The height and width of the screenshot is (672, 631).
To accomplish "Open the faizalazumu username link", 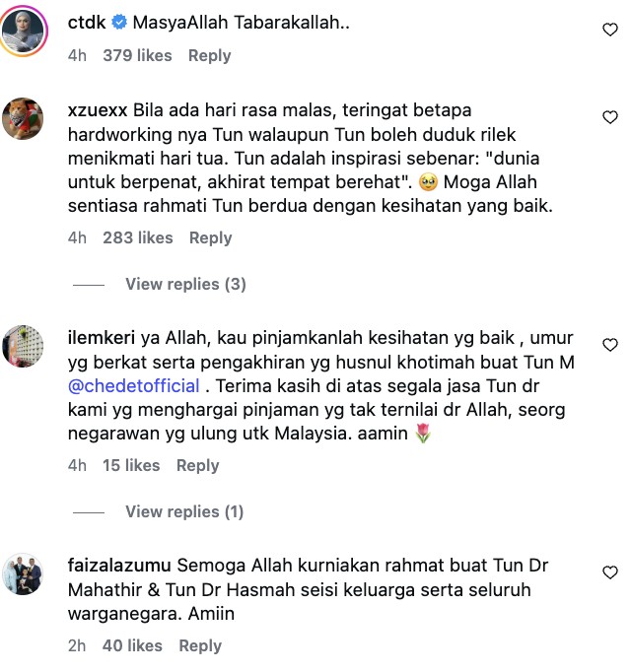I will coord(119,566).
